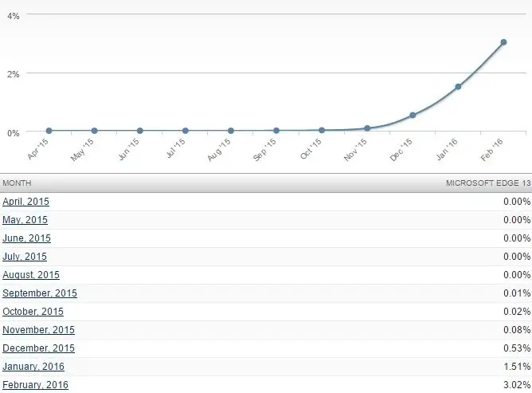This screenshot has height=393, width=532.
Task: Select the 3.02% value for February 2016
Action: click(517, 385)
